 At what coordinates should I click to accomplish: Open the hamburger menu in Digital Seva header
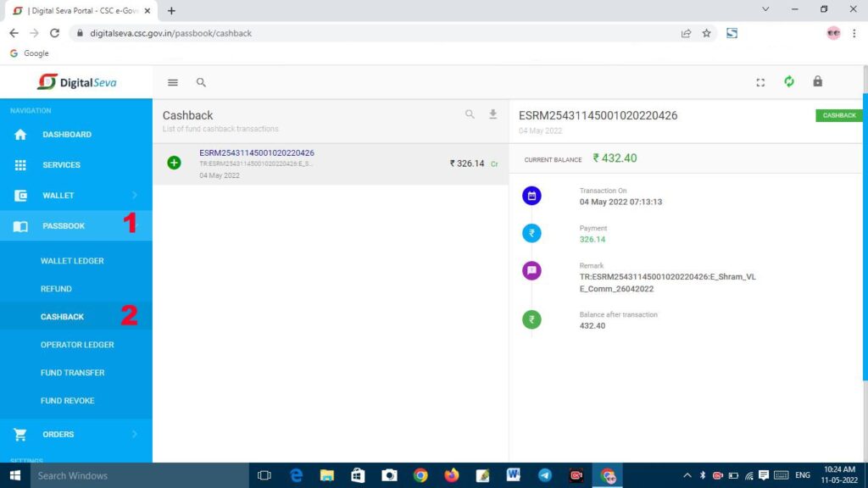click(173, 82)
